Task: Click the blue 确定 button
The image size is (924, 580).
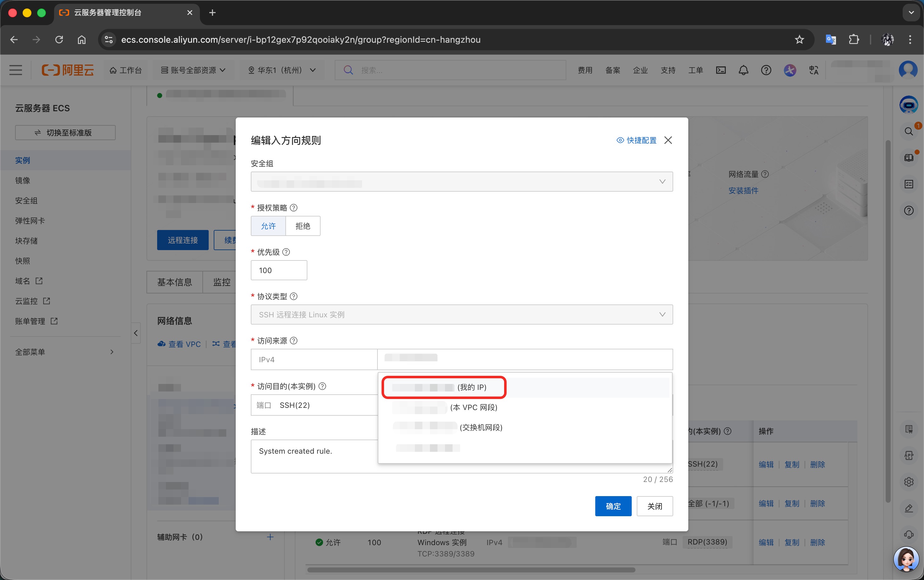Action: [613, 506]
